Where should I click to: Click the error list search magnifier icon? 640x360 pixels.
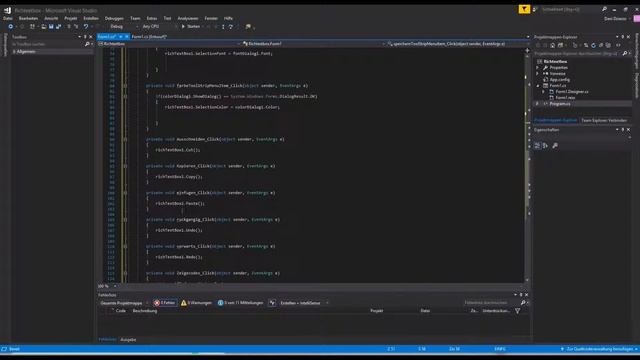point(523,303)
